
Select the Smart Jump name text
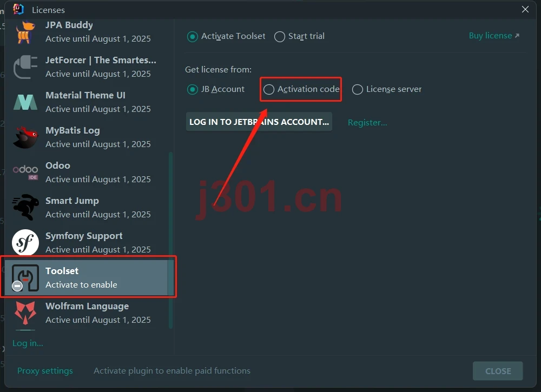click(x=72, y=201)
